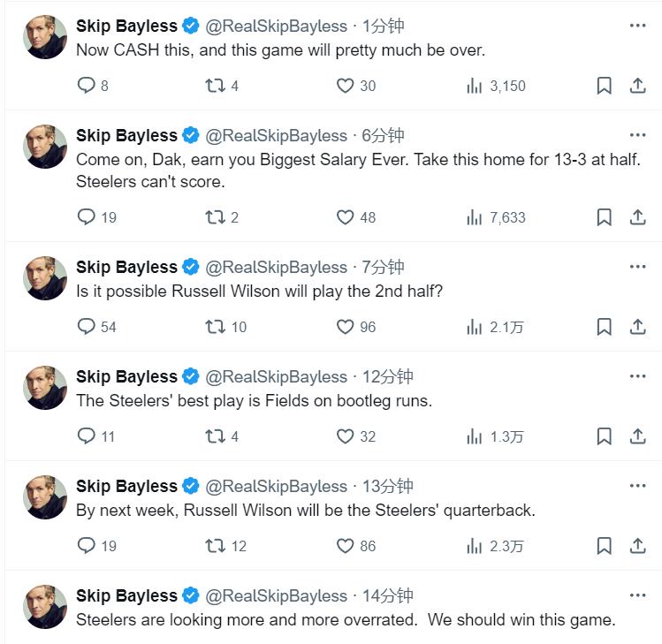Reply to the Russell Wilson 2nd half tweet
Image resolution: width=662 pixels, height=644 pixels.
click(86, 327)
